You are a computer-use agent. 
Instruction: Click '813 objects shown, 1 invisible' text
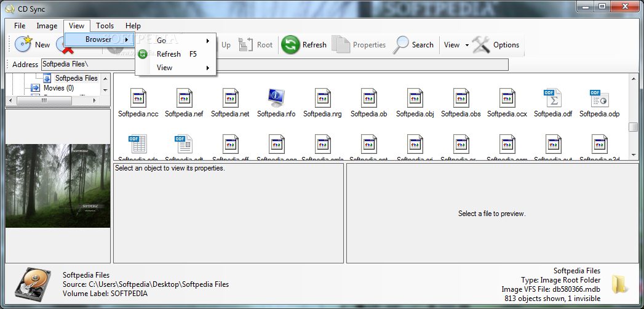point(552,299)
